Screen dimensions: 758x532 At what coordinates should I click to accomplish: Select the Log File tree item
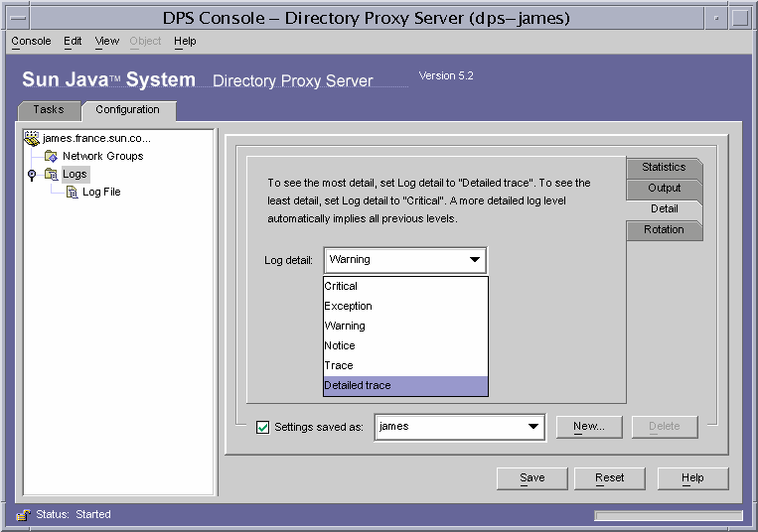(x=101, y=193)
